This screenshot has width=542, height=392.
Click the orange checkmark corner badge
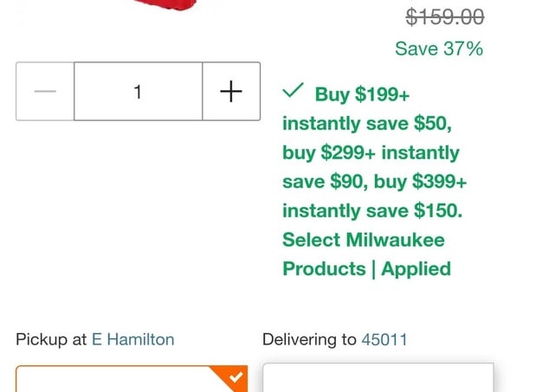(233, 378)
